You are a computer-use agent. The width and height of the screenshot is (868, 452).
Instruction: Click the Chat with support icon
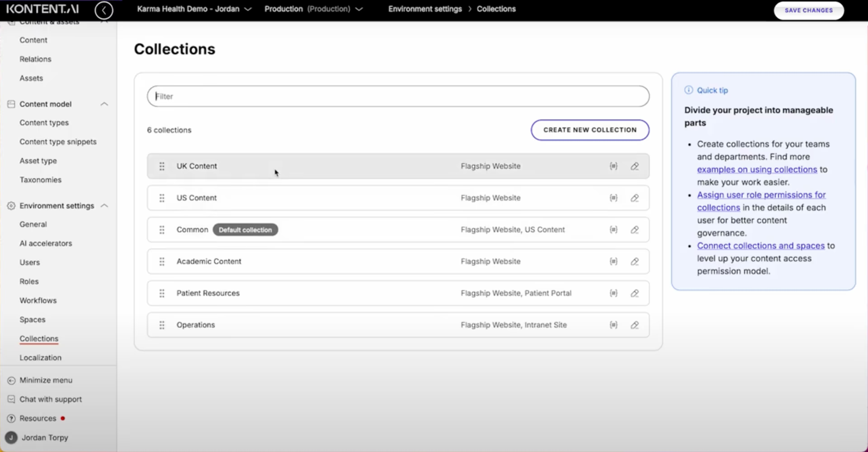coord(11,399)
